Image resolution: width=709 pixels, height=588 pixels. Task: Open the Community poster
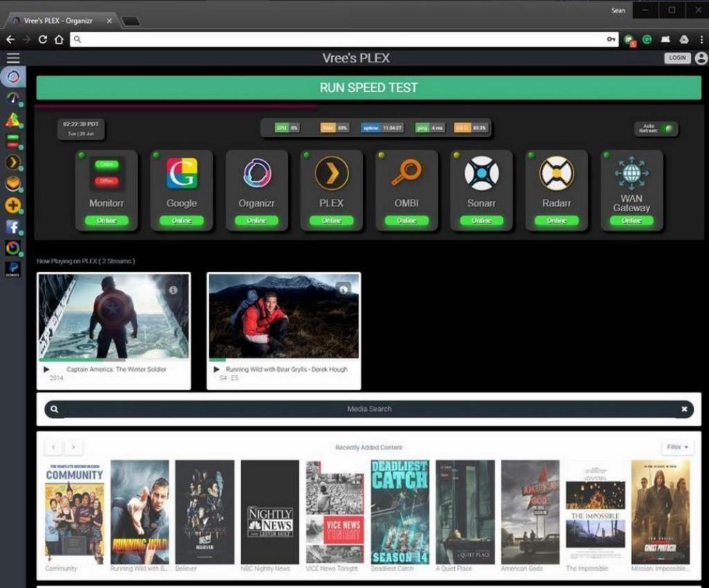click(x=74, y=513)
